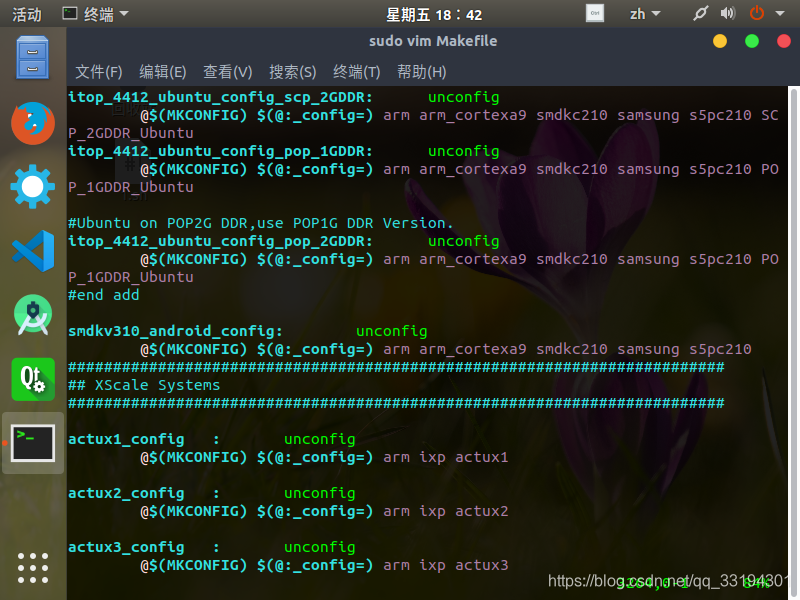This screenshot has height=600, width=800.
Task: Open the clock showing 星期五 18:42
Action: point(434,15)
